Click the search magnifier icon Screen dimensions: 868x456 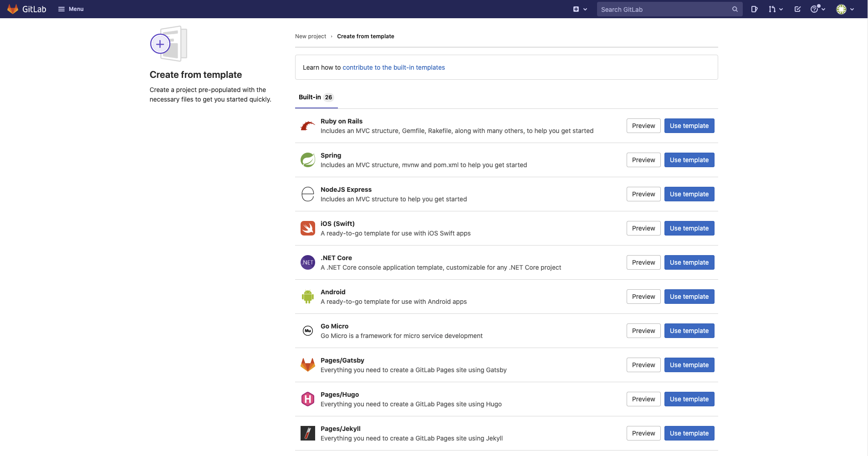pyautogui.click(x=735, y=9)
